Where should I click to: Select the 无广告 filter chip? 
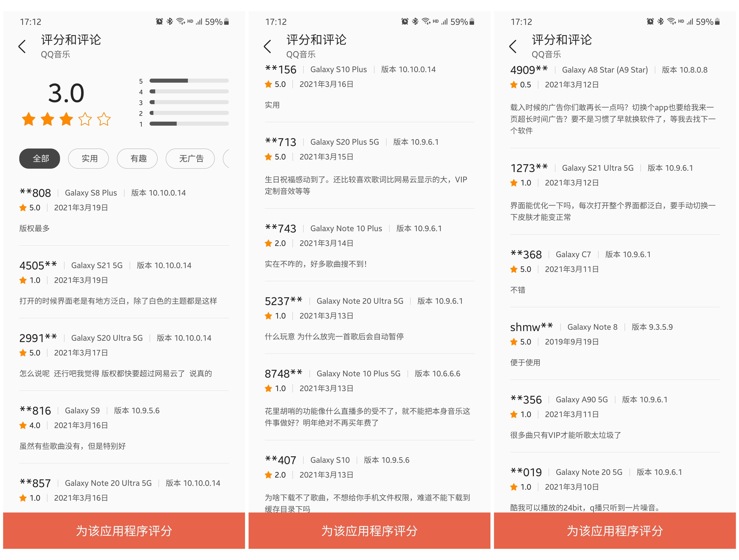[x=190, y=158]
